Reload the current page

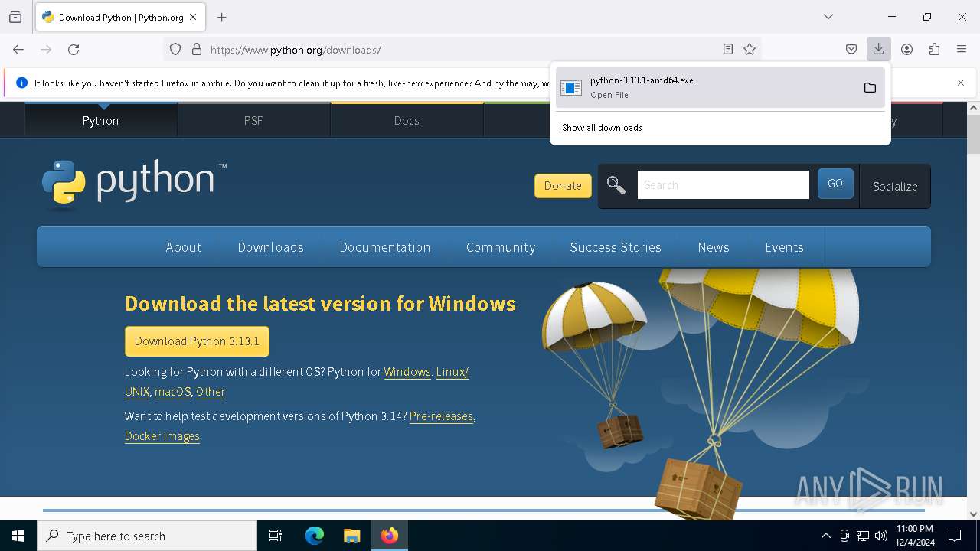[73, 50]
